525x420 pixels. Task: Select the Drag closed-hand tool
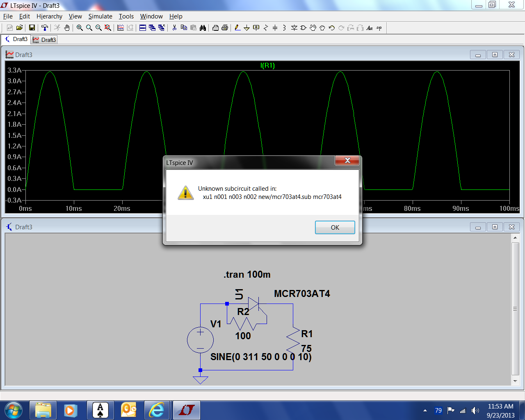click(322, 28)
